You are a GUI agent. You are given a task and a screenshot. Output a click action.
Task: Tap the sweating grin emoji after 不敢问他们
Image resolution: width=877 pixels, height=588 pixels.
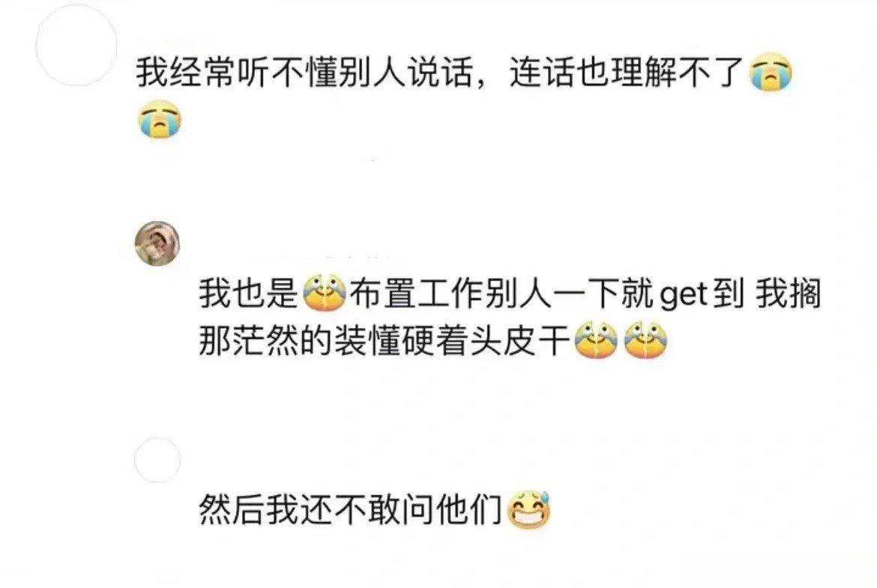[x=528, y=510]
